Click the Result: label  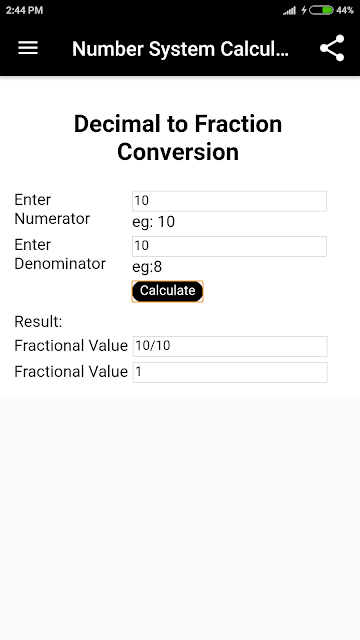[38, 322]
